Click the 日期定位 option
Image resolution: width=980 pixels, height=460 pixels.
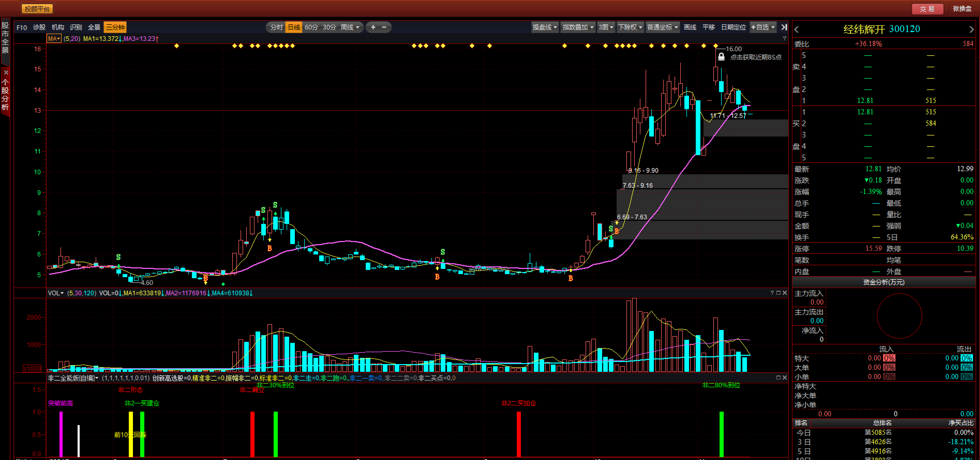[x=733, y=27]
